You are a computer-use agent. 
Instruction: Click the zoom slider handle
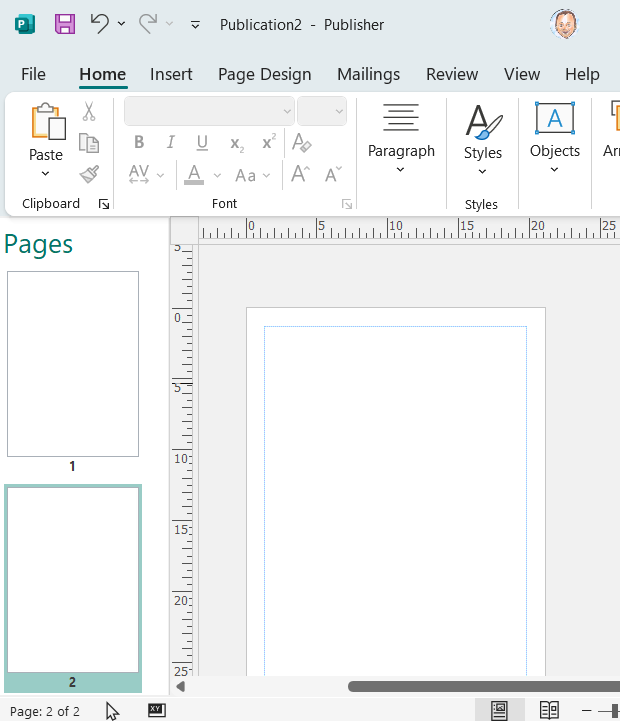pos(615,710)
